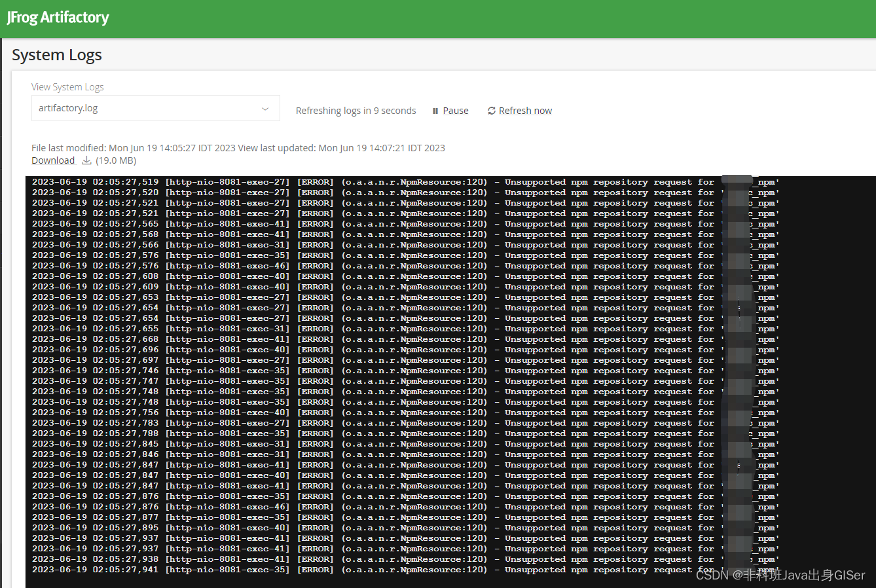Click log line timestamped 02:05:27,846

pyautogui.click(x=406, y=454)
